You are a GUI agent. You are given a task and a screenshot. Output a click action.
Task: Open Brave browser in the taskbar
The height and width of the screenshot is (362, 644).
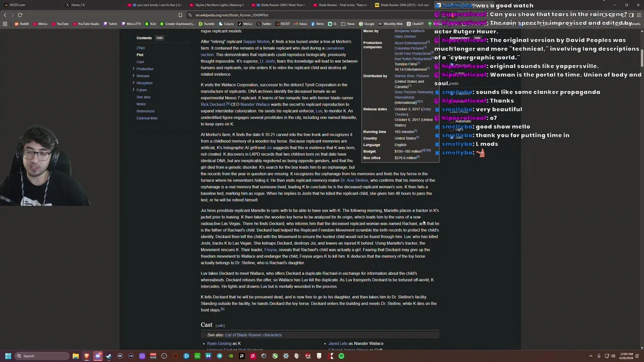click(x=87, y=356)
